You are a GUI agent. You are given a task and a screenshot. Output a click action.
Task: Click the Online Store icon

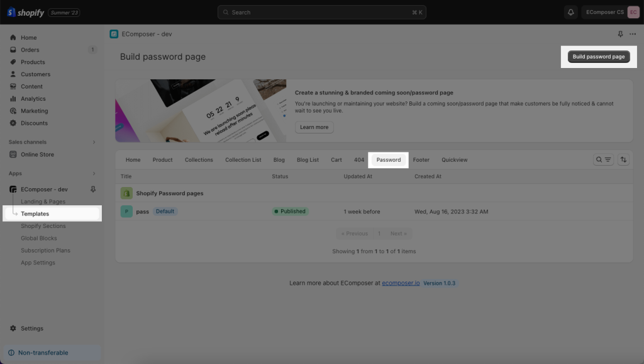coord(13,155)
